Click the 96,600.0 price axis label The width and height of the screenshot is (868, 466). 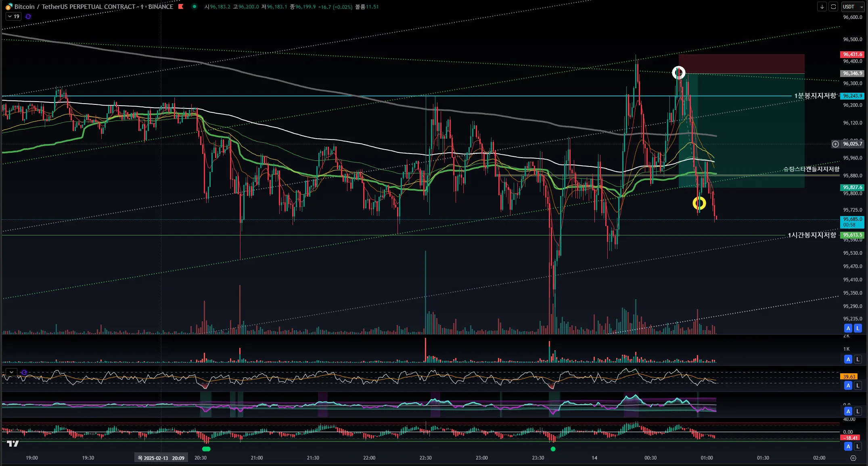[x=852, y=17]
